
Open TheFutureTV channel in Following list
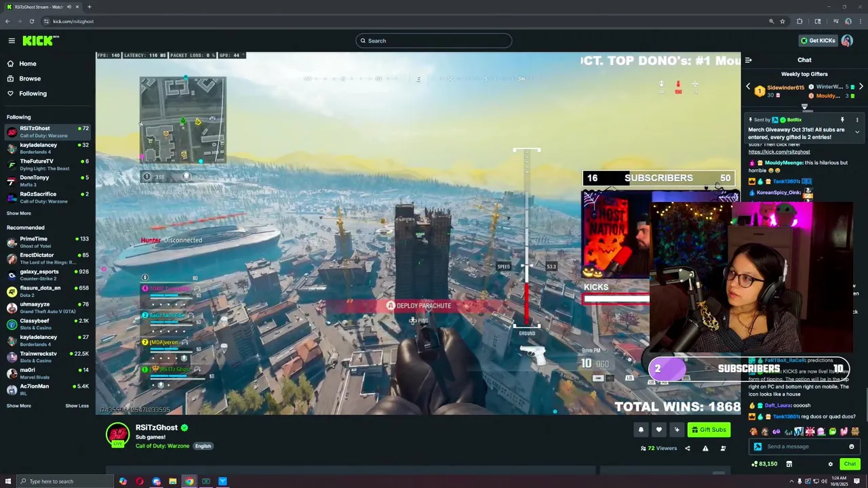coord(47,164)
